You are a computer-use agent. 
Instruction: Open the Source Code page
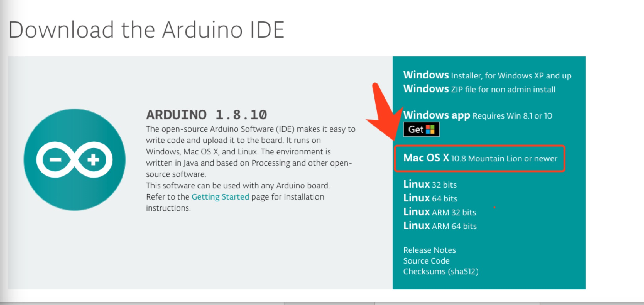point(426,260)
